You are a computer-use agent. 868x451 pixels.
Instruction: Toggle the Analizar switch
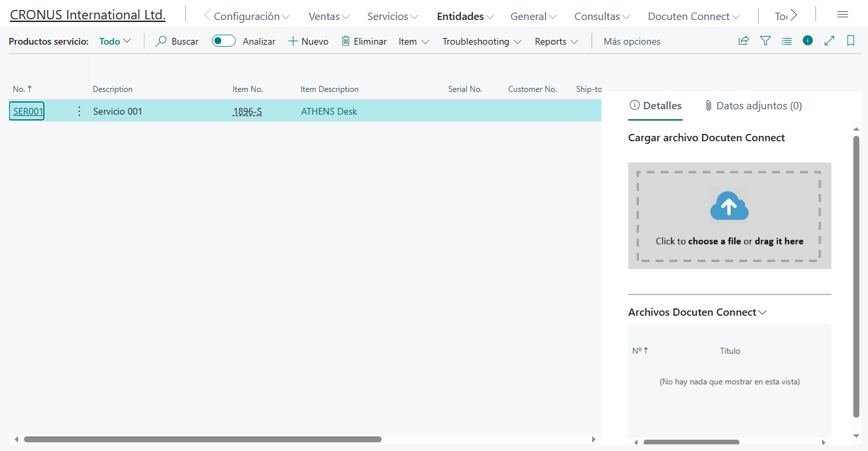point(223,41)
